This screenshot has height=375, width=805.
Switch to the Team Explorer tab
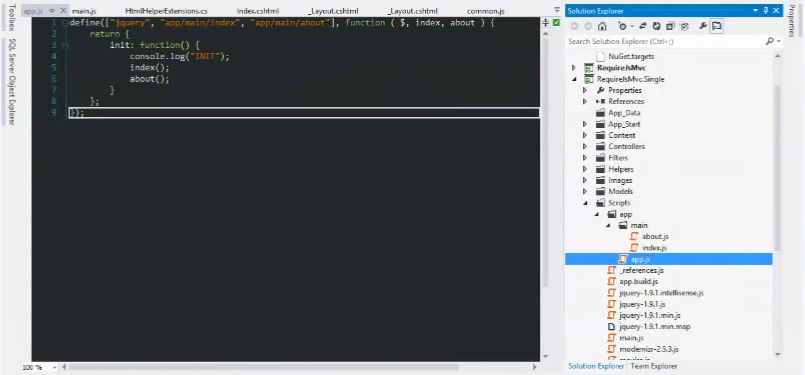pyautogui.click(x=654, y=366)
